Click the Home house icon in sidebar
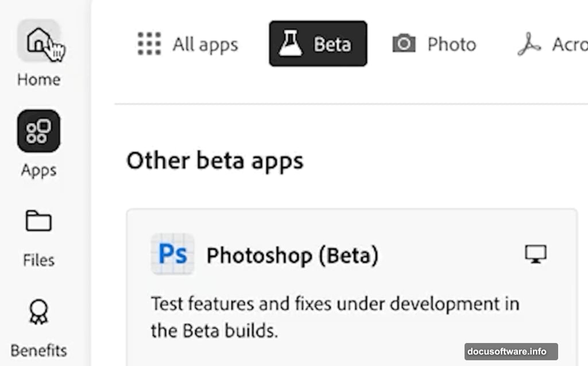Image resolution: width=588 pixels, height=366 pixels. [x=38, y=41]
